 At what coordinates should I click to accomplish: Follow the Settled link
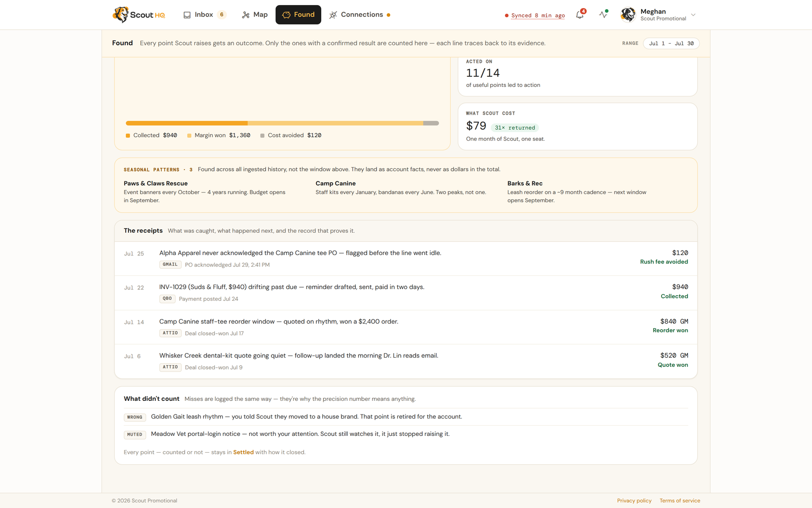coord(243,453)
